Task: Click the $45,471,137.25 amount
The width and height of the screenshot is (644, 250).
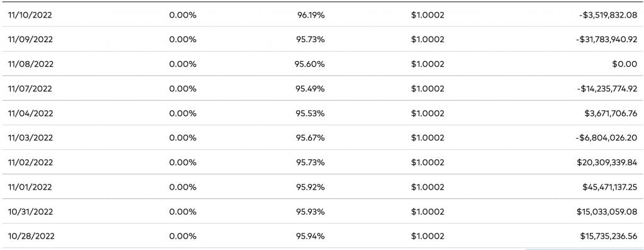Action: [x=610, y=187]
